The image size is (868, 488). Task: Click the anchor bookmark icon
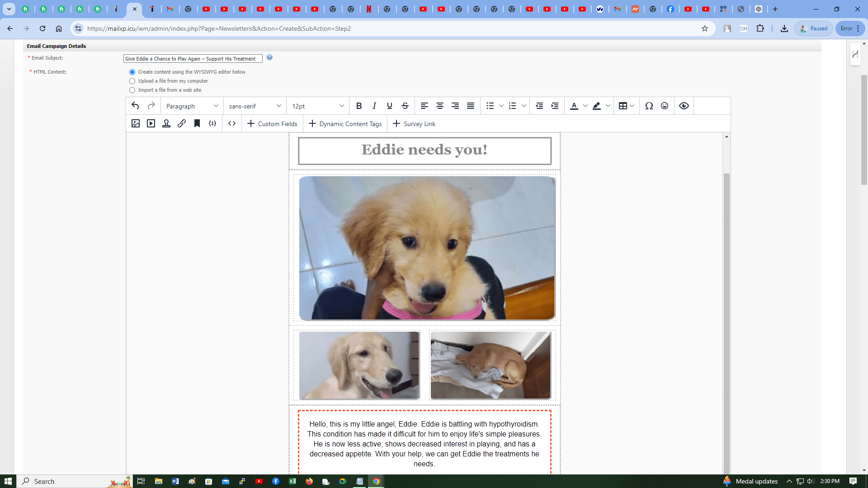coord(197,123)
